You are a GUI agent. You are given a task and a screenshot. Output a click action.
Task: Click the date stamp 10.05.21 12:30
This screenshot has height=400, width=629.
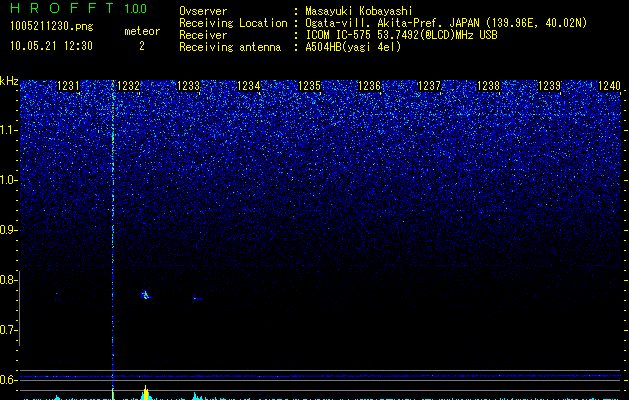[x=51, y=46]
